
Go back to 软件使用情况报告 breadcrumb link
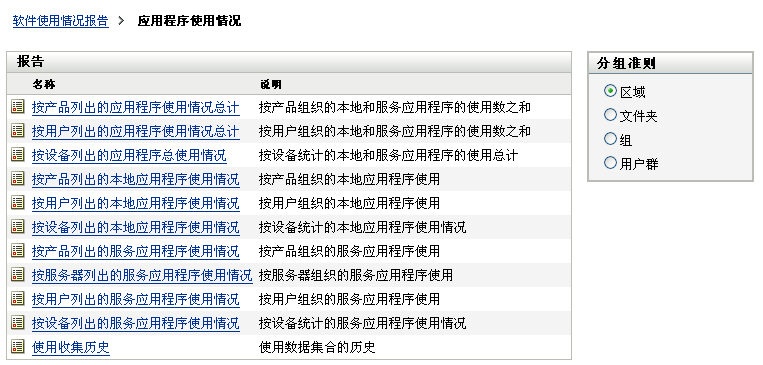coord(61,21)
